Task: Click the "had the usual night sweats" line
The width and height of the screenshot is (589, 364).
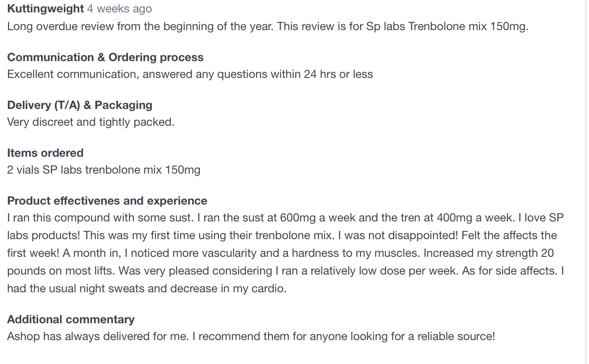Action: [x=147, y=289]
